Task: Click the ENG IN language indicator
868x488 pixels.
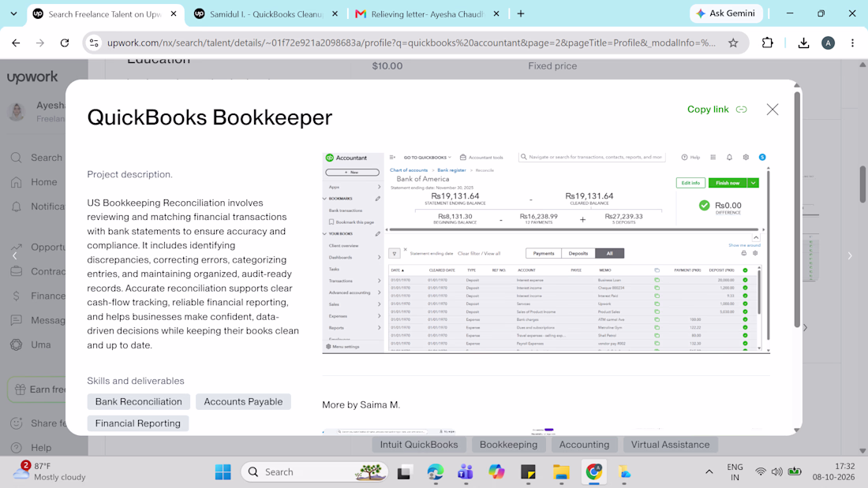Action: 735,472
